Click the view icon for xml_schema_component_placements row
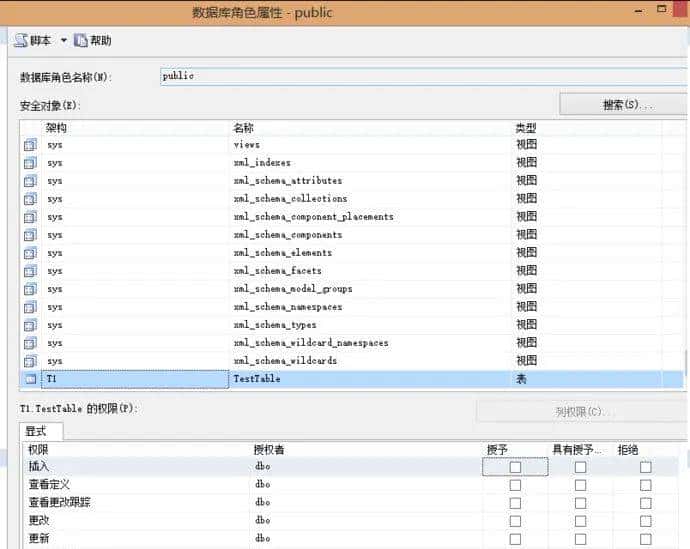The height and width of the screenshot is (549, 690). 30,217
